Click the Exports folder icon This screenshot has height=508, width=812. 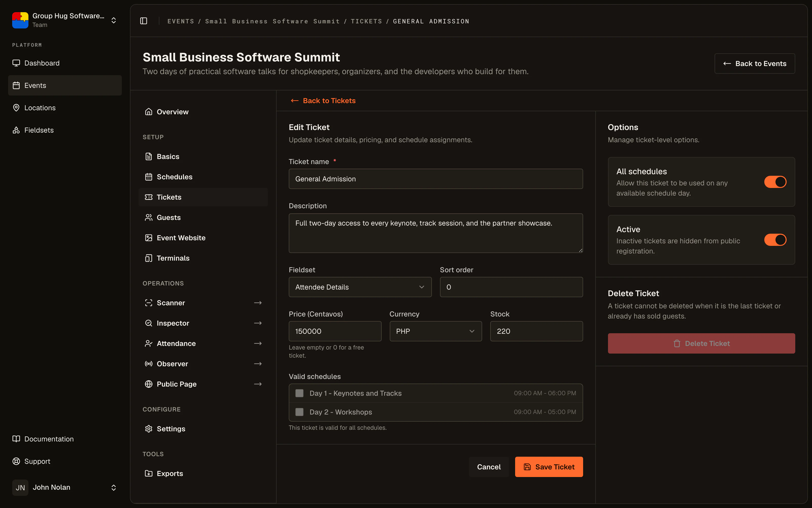click(x=149, y=473)
